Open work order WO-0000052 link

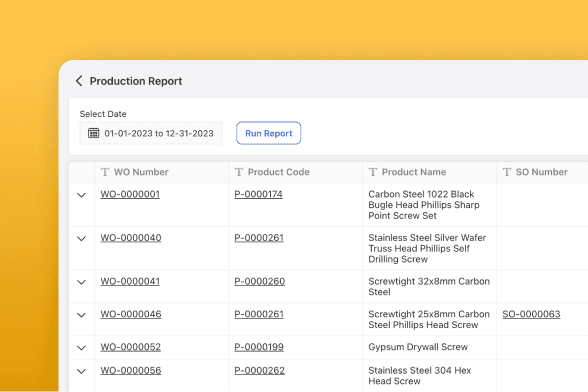[x=130, y=347]
